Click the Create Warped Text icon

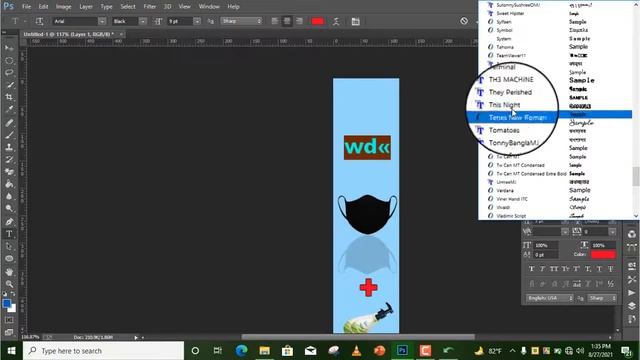pyautogui.click(x=336, y=21)
